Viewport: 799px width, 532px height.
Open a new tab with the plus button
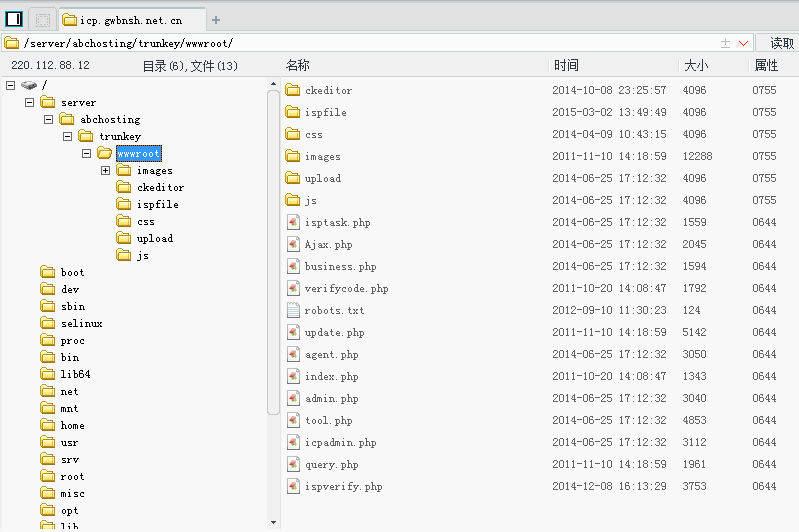pyautogui.click(x=216, y=20)
